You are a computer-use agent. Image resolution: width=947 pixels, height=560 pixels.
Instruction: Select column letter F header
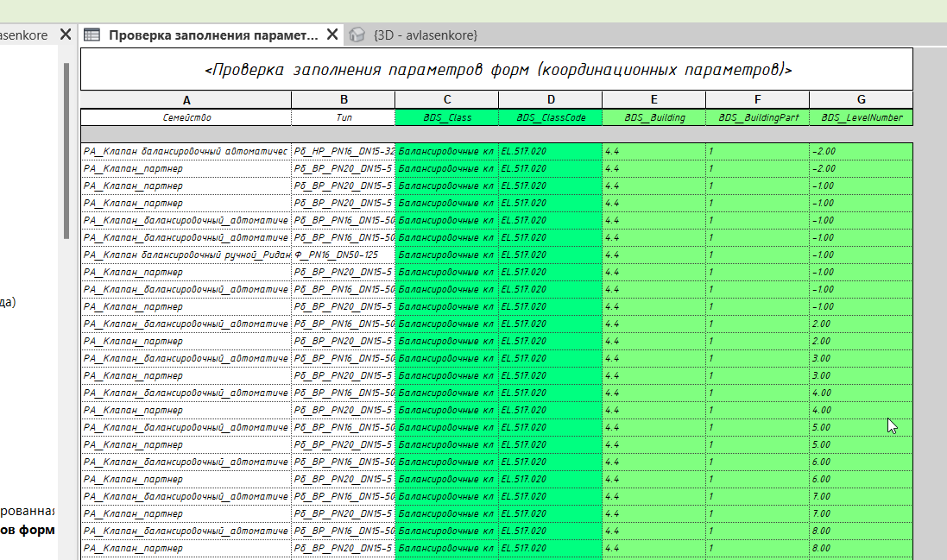pos(757,99)
